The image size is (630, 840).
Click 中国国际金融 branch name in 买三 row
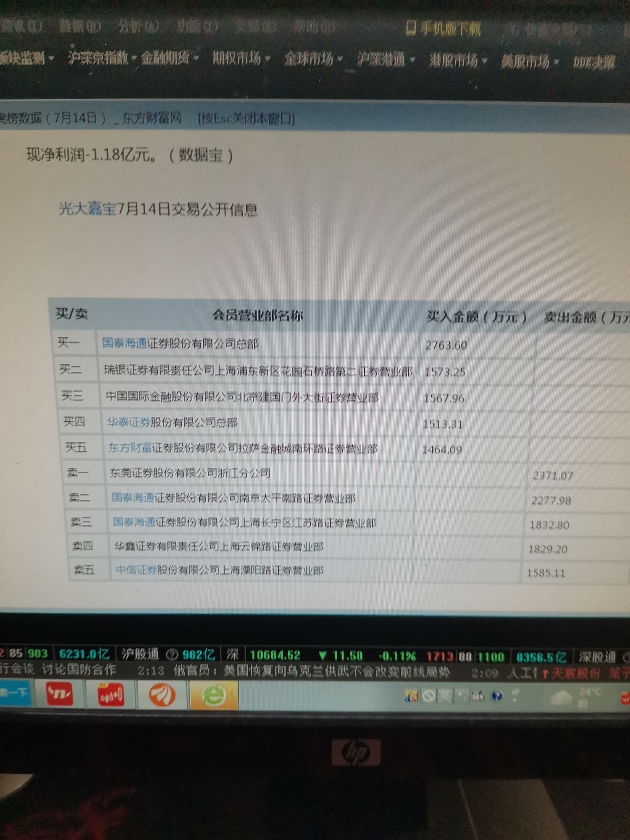point(242,396)
